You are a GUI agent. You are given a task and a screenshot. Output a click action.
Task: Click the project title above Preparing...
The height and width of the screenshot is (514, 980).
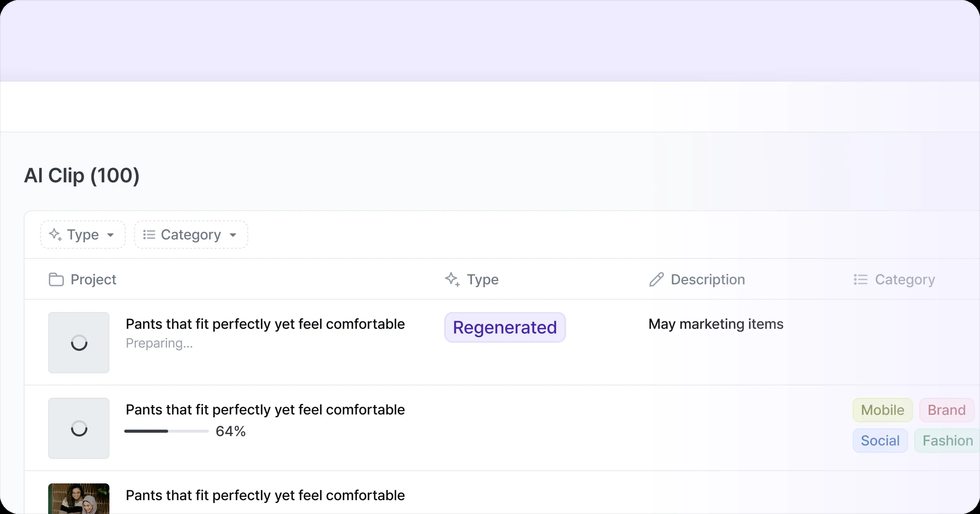tap(265, 324)
